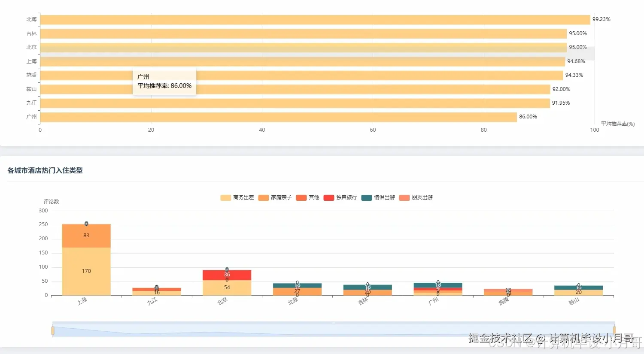Click the 92.00% value label
This screenshot has width=644, height=354.
pyautogui.click(x=561, y=89)
